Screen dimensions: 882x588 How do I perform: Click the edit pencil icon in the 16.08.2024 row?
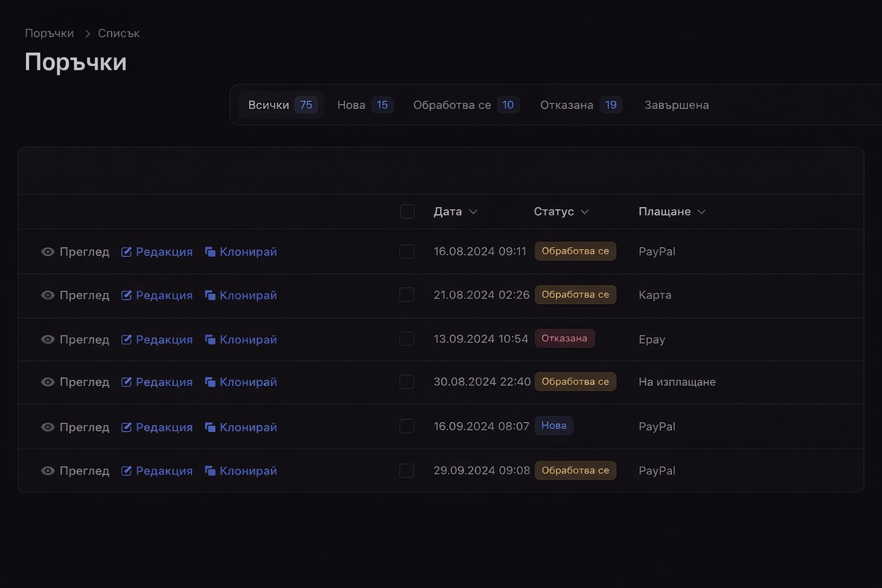pyautogui.click(x=126, y=252)
